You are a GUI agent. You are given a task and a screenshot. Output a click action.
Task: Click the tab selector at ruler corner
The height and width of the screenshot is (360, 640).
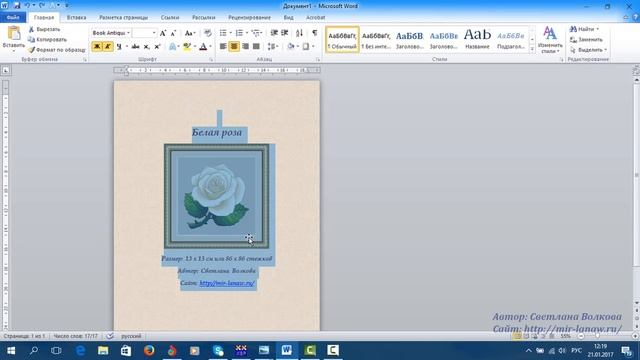point(6,70)
